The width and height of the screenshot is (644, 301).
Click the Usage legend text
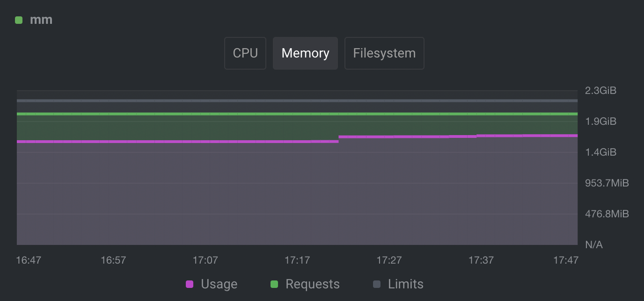click(219, 284)
